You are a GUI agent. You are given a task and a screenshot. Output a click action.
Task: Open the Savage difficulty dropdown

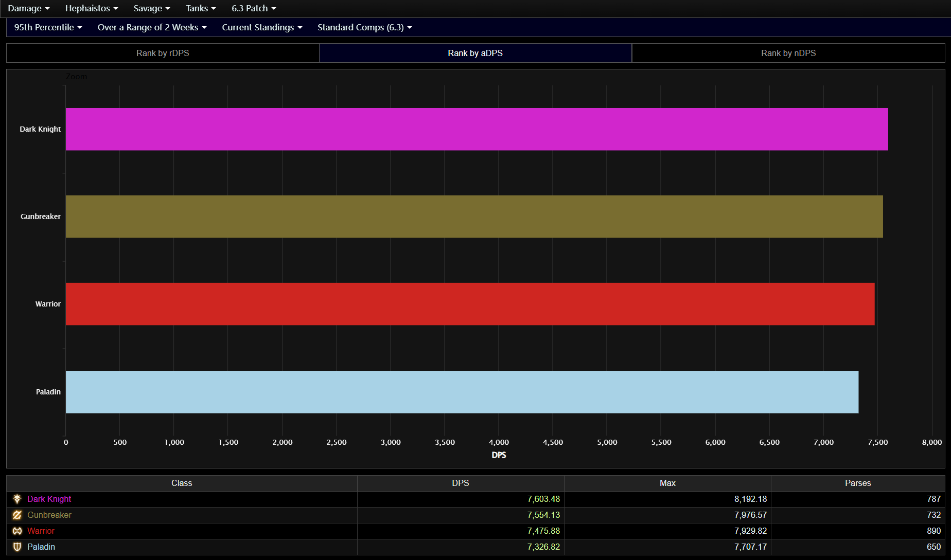point(152,8)
